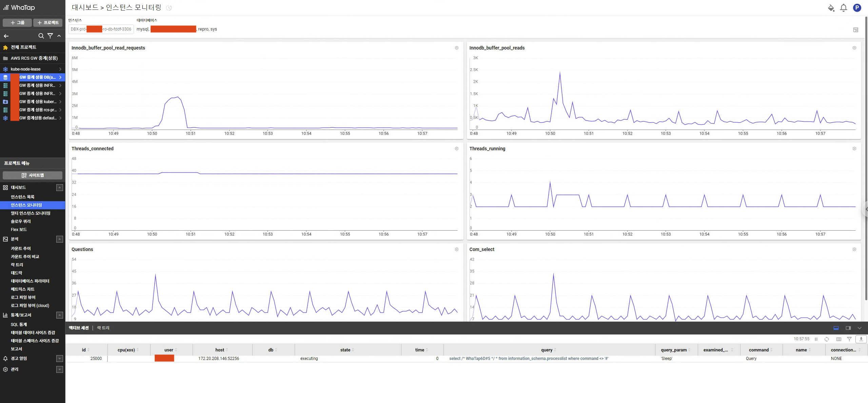868x403 pixels.
Task: Click the notification bell icon
Action: tap(843, 8)
